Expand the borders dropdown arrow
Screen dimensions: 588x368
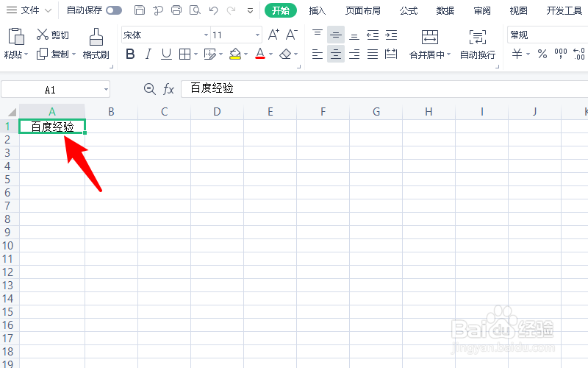[x=196, y=54]
